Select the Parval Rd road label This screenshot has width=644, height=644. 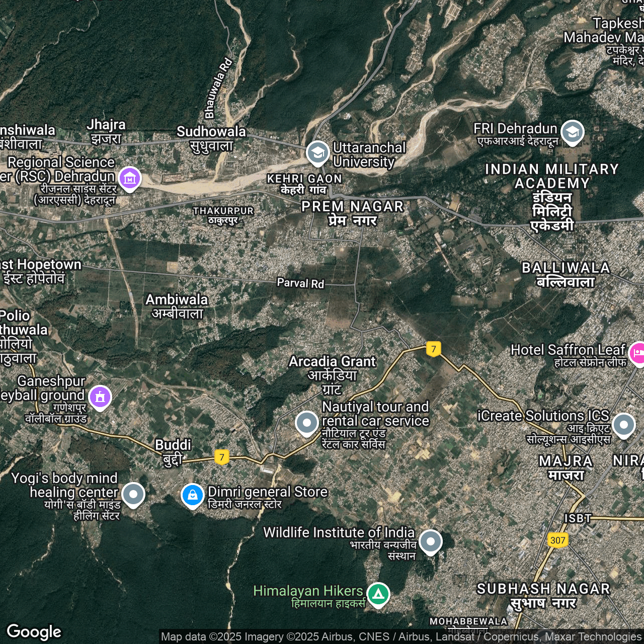[300, 283]
